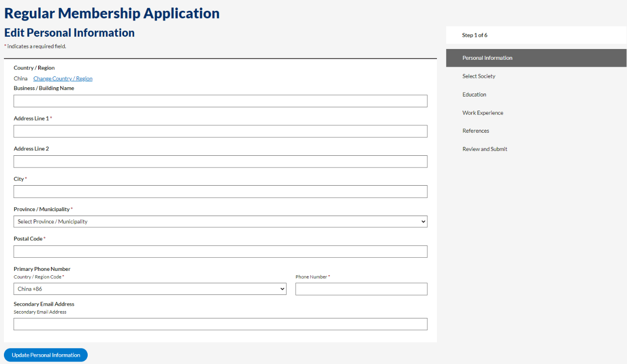Click the City input field

pos(220,192)
